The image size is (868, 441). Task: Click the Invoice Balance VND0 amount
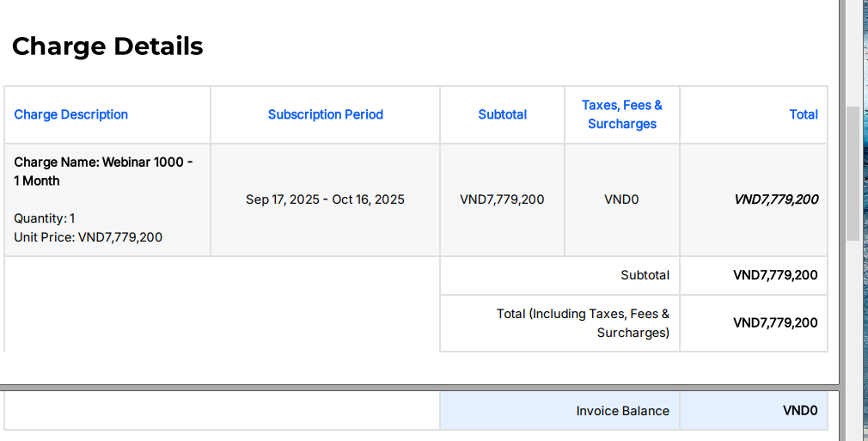click(799, 411)
